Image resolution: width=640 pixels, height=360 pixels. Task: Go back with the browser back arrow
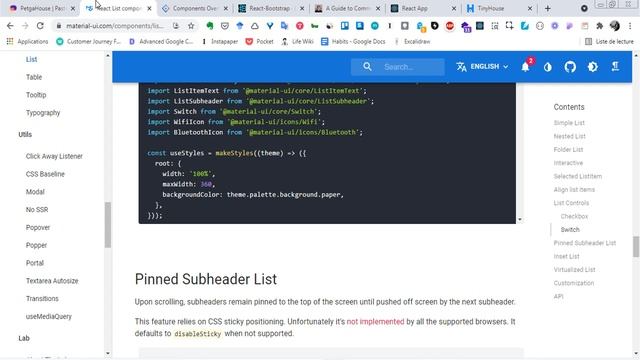(x=10, y=26)
